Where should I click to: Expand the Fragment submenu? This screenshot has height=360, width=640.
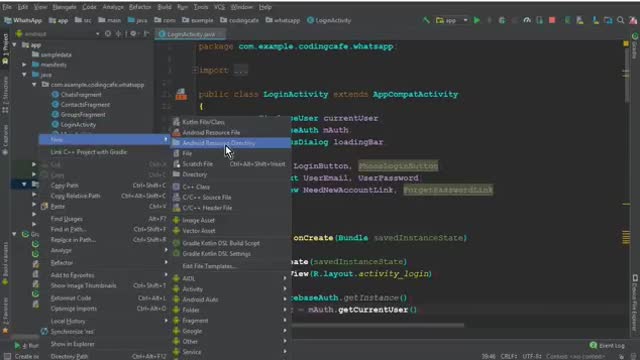pos(231,321)
